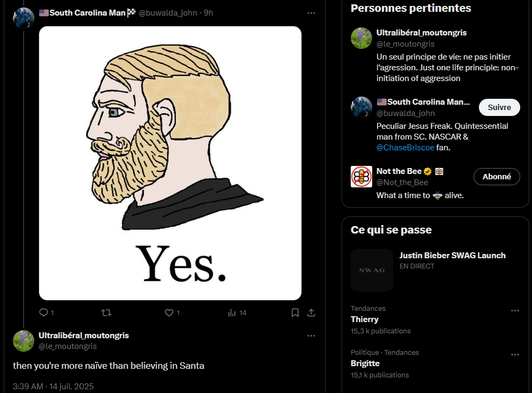Open Not the Bee profile avatar
The image size is (532, 393).
361,177
